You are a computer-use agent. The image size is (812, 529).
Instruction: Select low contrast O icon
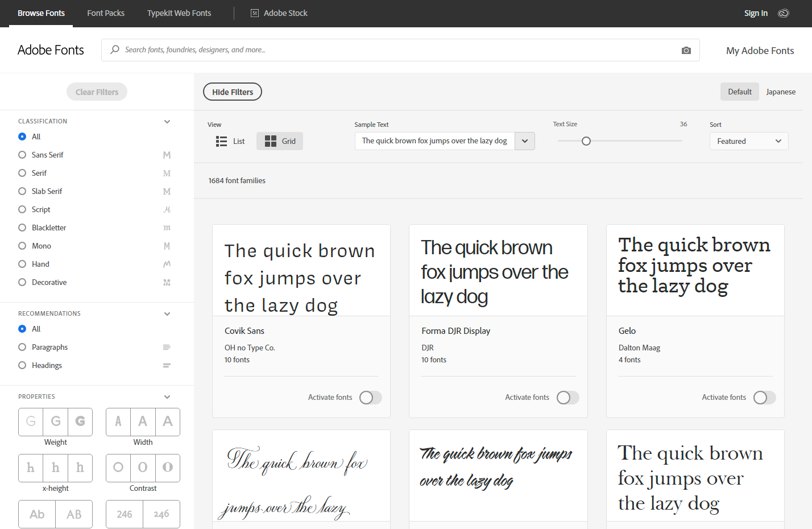pos(118,468)
